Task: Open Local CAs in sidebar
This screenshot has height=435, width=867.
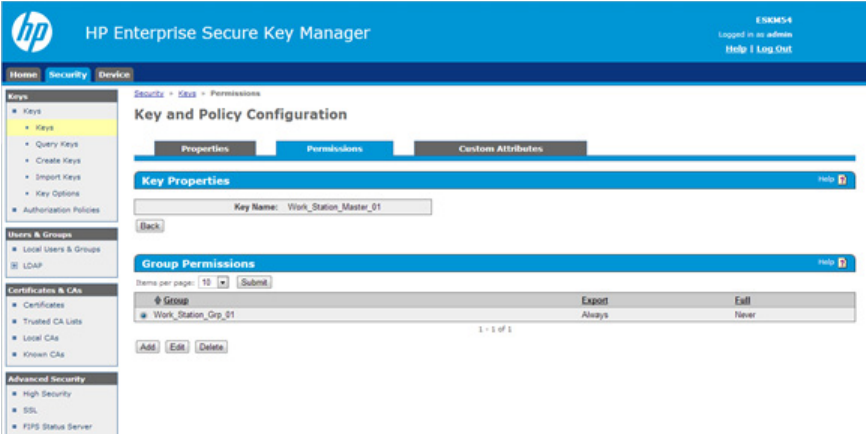Action: pos(41,338)
